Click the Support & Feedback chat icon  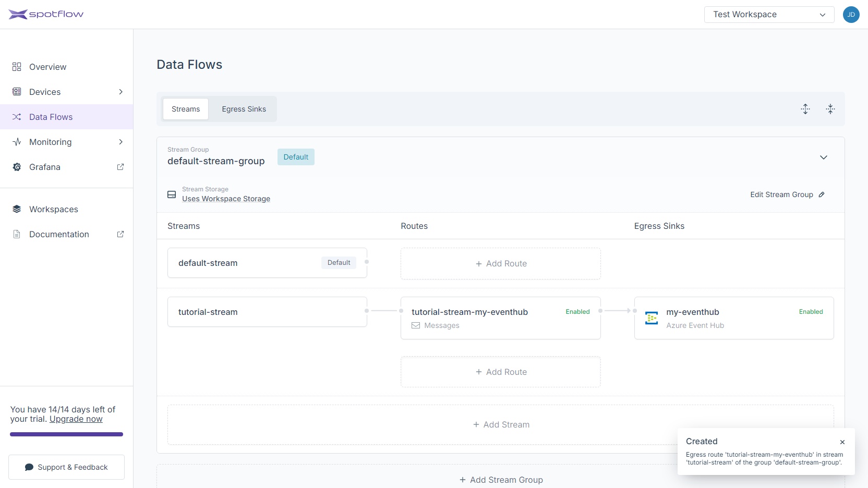[29, 467]
